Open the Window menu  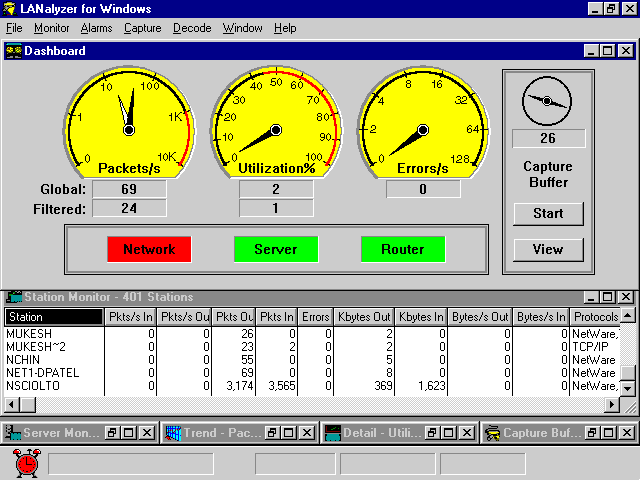[x=242, y=28]
